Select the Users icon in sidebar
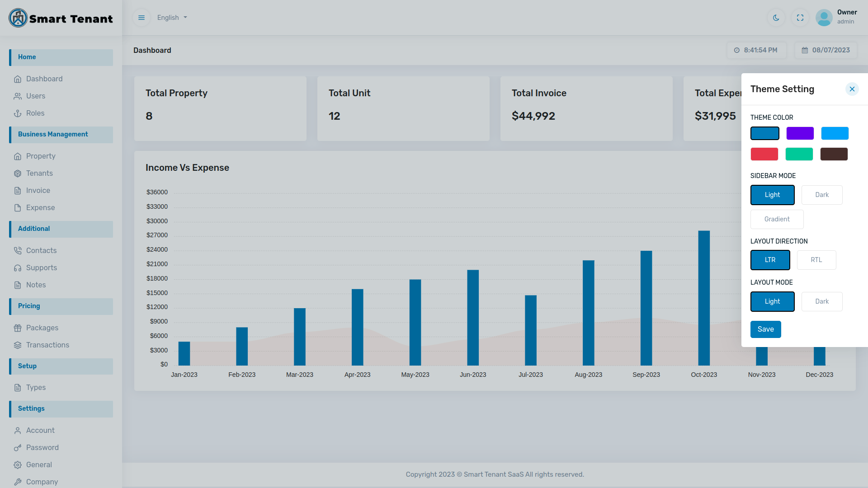The image size is (868, 488). click(18, 96)
